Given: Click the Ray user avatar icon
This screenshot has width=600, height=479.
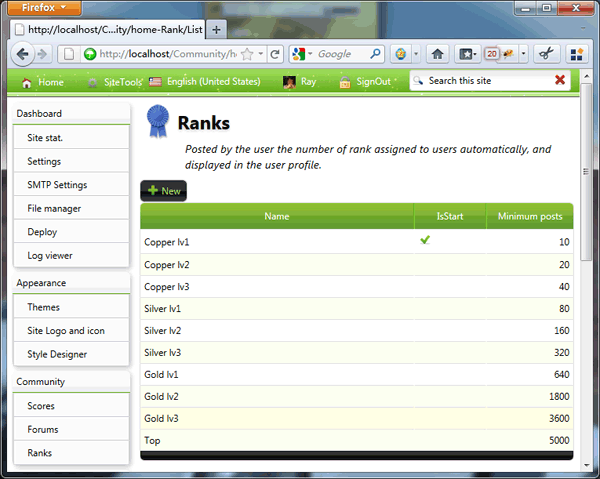Looking at the screenshot, I should click(x=289, y=82).
